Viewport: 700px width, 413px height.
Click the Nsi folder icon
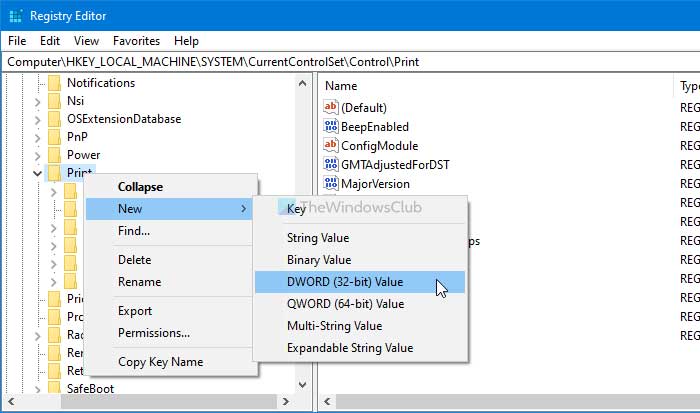54,101
